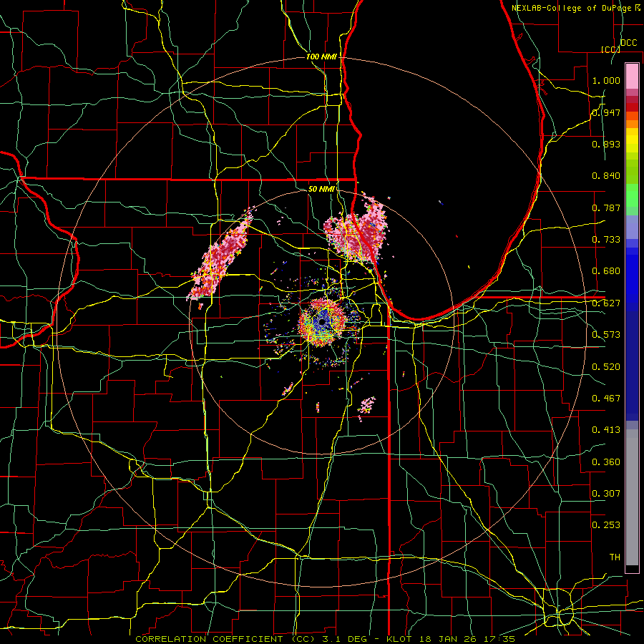
Task: Click the 0.253 scale label
Action: [606, 525]
